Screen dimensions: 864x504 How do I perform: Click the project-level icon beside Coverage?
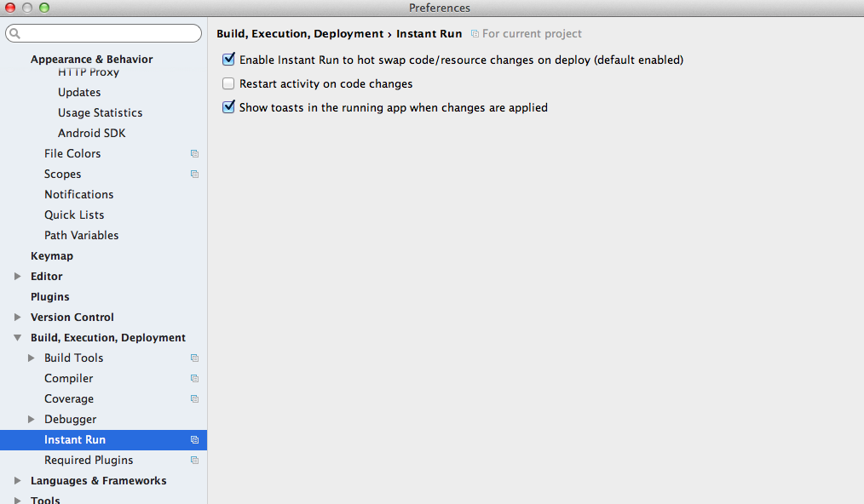(x=194, y=399)
